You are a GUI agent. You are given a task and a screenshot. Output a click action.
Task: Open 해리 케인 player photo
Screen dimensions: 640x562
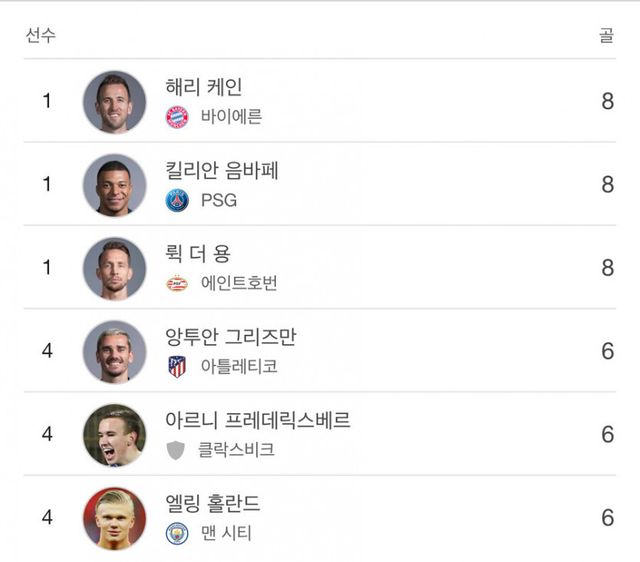point(114,102)
